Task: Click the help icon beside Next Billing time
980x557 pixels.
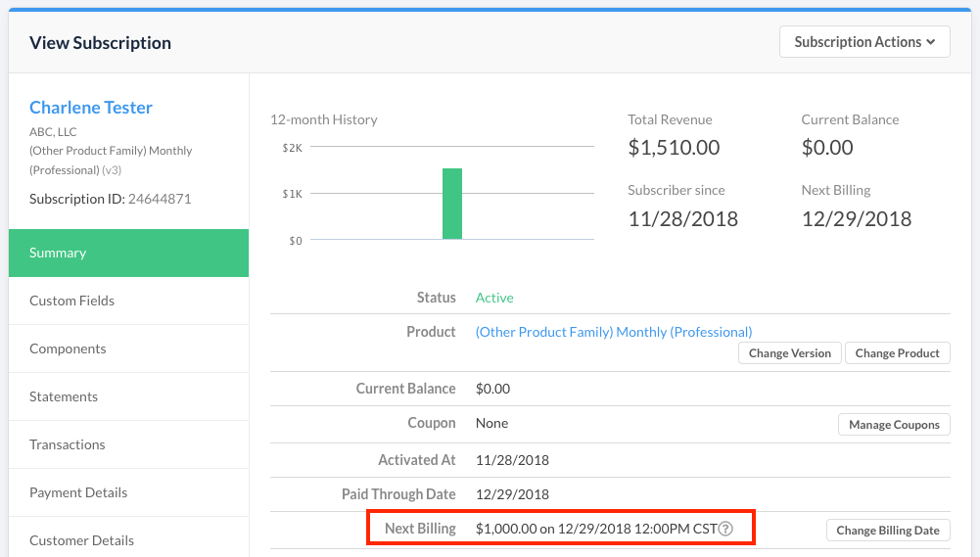Action: click(725, 529)
